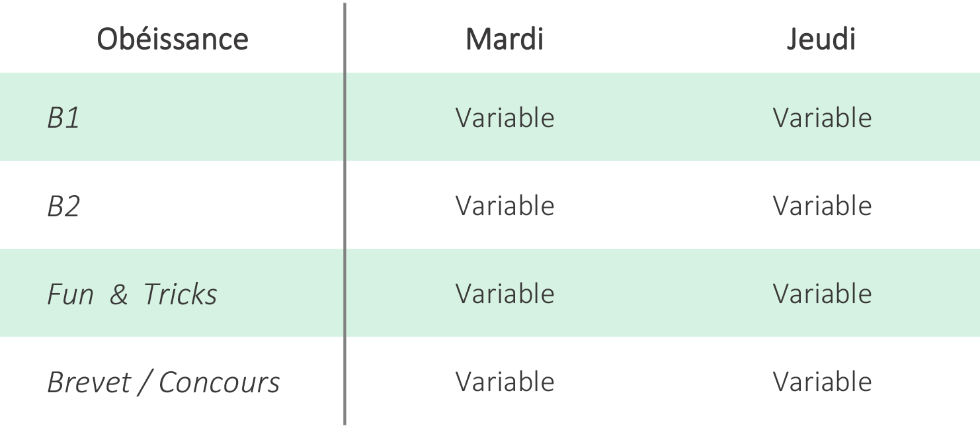
Task: Click the word Tricks in row label
Action: pyautogui.click(x=181, y=294)
